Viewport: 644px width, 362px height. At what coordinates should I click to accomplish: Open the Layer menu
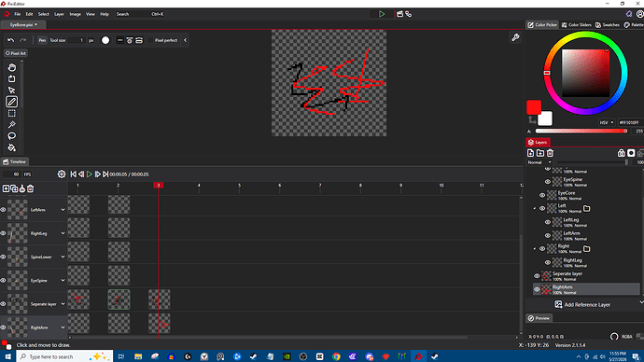pos(59,14)
